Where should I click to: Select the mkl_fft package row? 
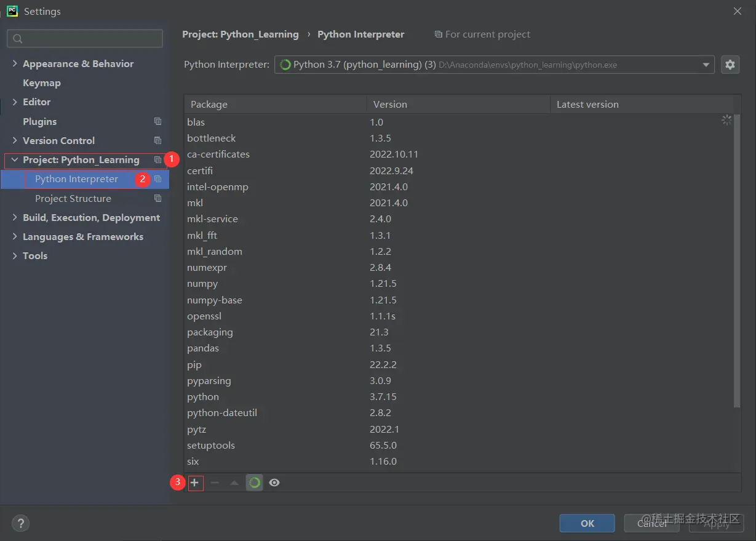459,235
